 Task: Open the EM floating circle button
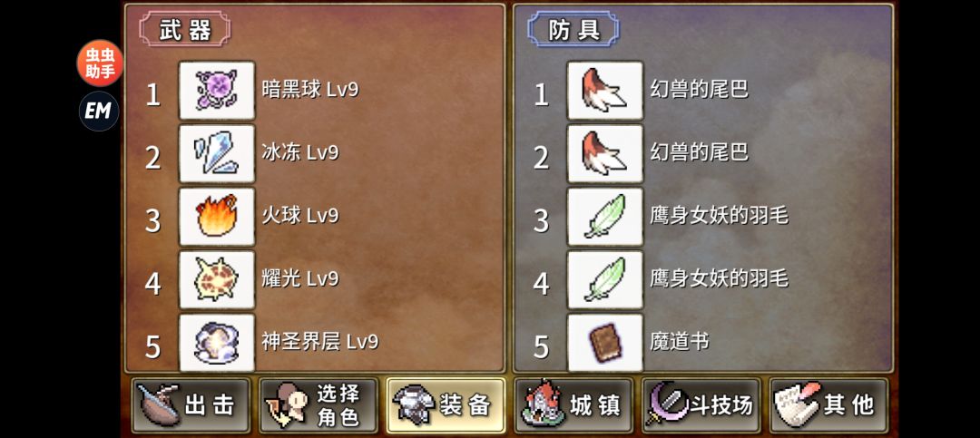pos(99,112)
